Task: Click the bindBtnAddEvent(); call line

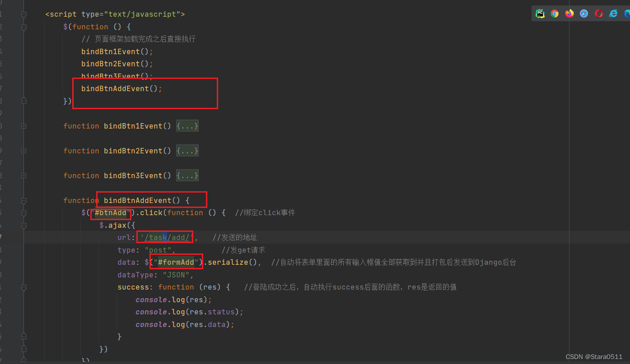Action: [121, 89]
